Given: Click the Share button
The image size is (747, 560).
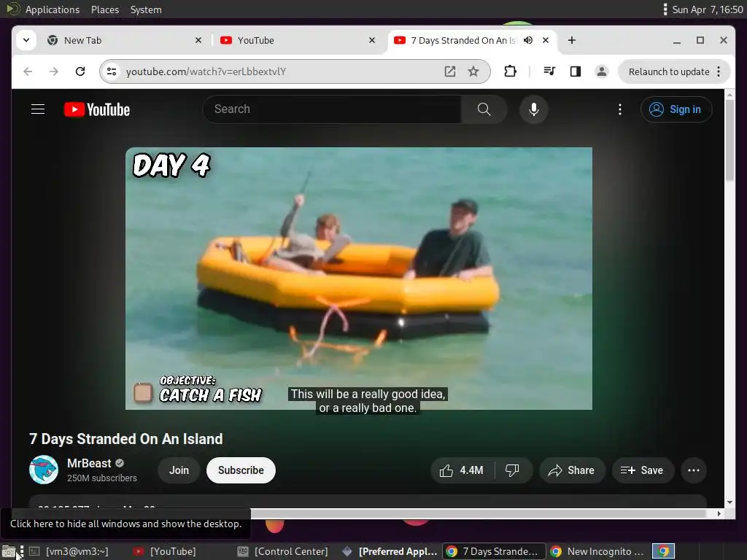Looking at the screenshot, I should pyautogui.click(x=572, y=470).
